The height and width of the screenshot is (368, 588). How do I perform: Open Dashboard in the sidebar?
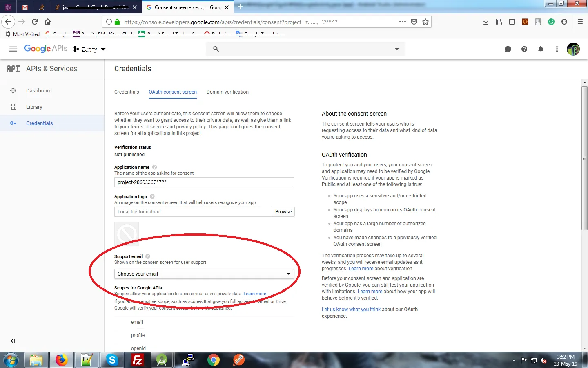pyautogui.click(x=52, y=90)
